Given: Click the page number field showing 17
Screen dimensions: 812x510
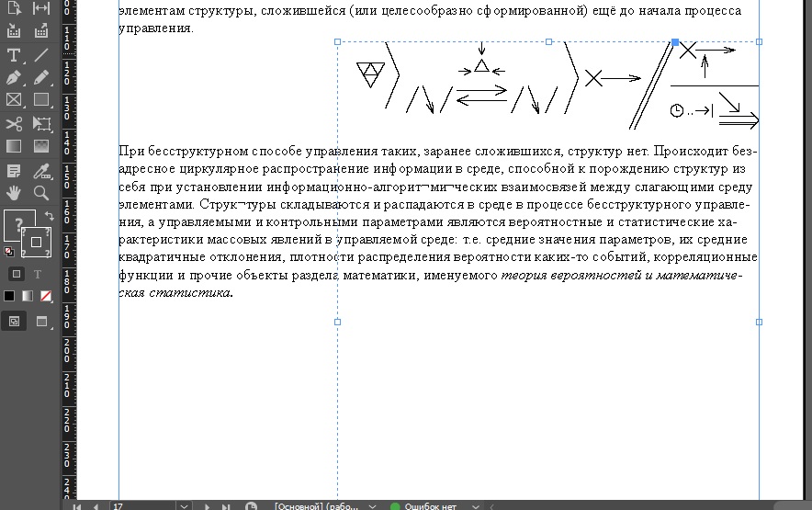Looking at the screenshot, I should (x=142, y=506).
